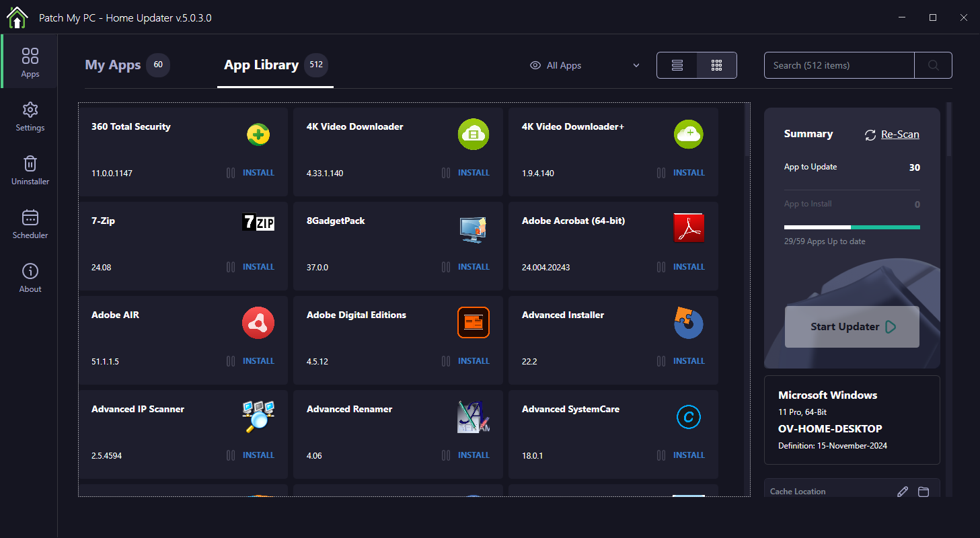Open cache location folder icon
The height and width of the screenshot is (538, 980).
pos(924,492)
